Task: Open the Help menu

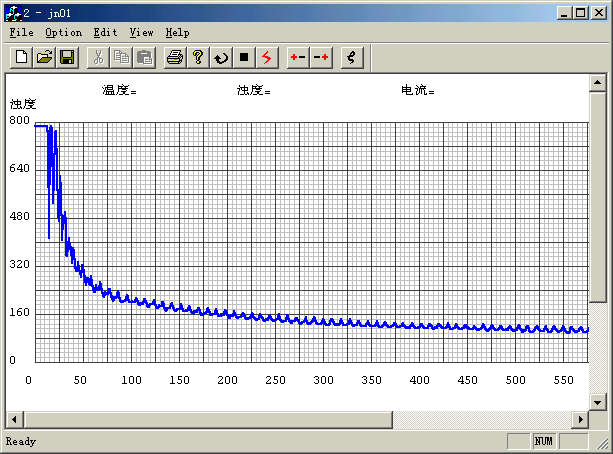Action: (177, 33)
